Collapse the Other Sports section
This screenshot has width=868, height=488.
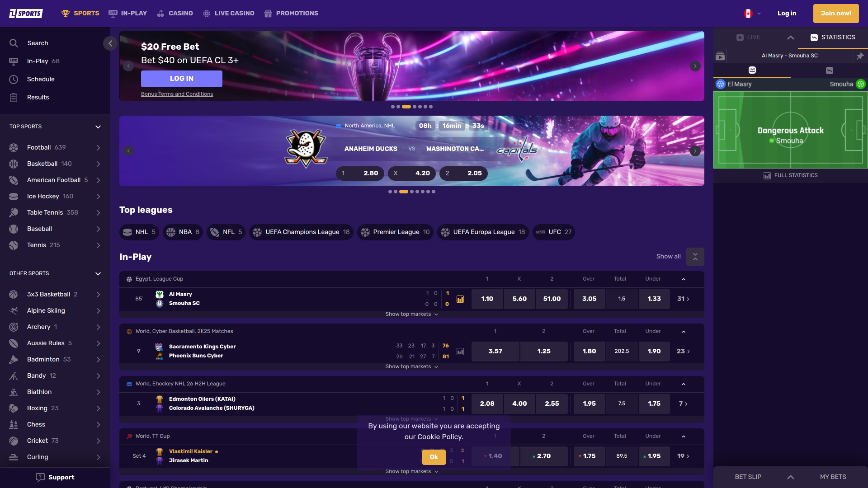pyautogui.click(x=98, y=274)
